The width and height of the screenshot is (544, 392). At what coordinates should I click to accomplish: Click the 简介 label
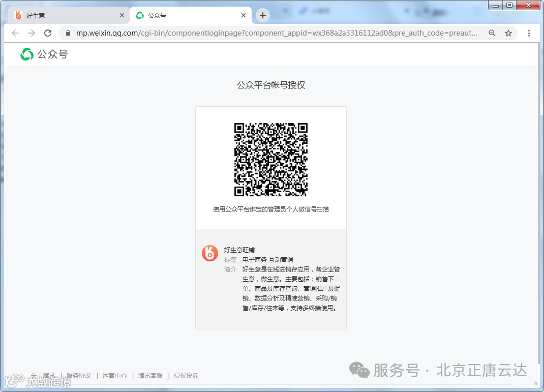230,269
